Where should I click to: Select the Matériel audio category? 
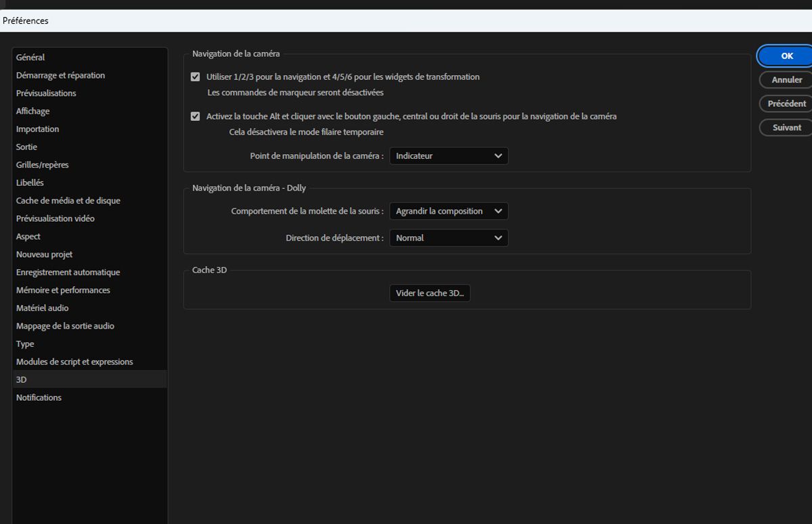click(x=90, y=308)
